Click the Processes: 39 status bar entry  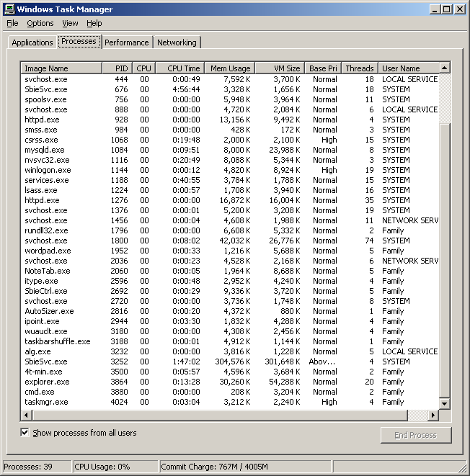pos(37,467)
